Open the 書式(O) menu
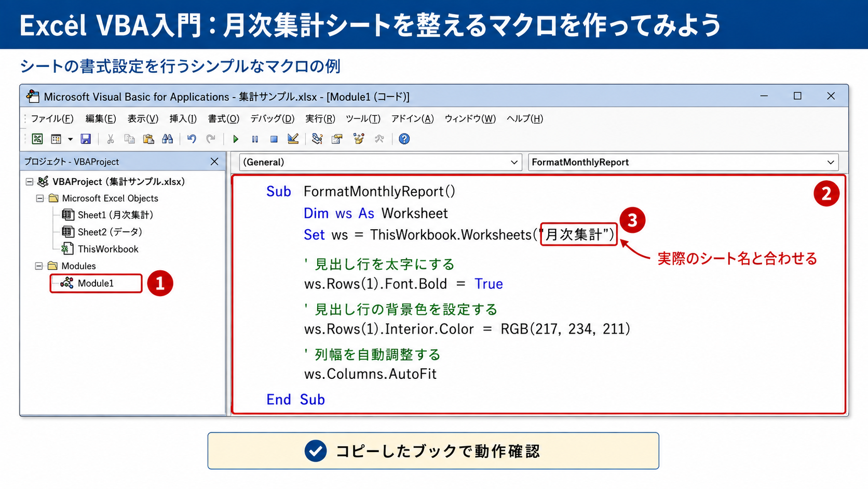 [224, 118]
